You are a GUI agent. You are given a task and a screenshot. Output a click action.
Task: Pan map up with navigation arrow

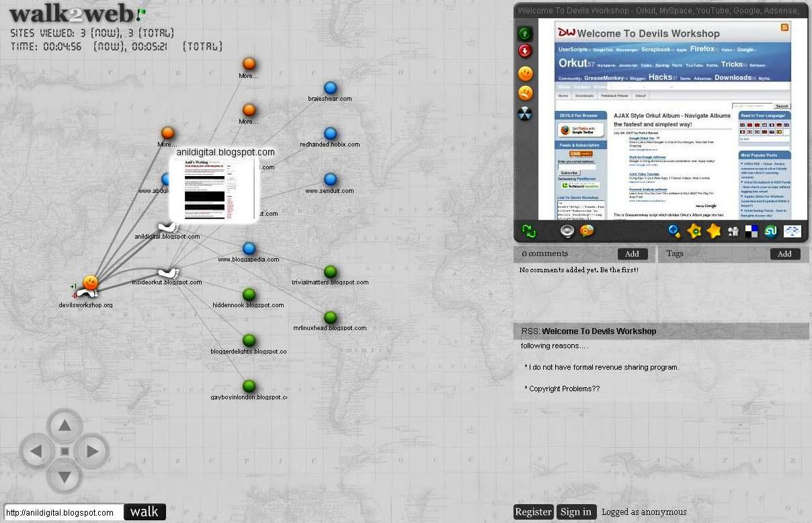[65, 425]
